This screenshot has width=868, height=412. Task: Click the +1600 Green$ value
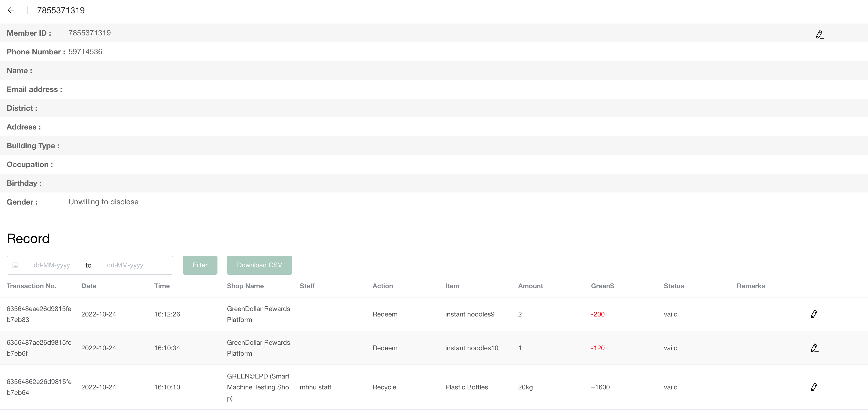[600, 387]
